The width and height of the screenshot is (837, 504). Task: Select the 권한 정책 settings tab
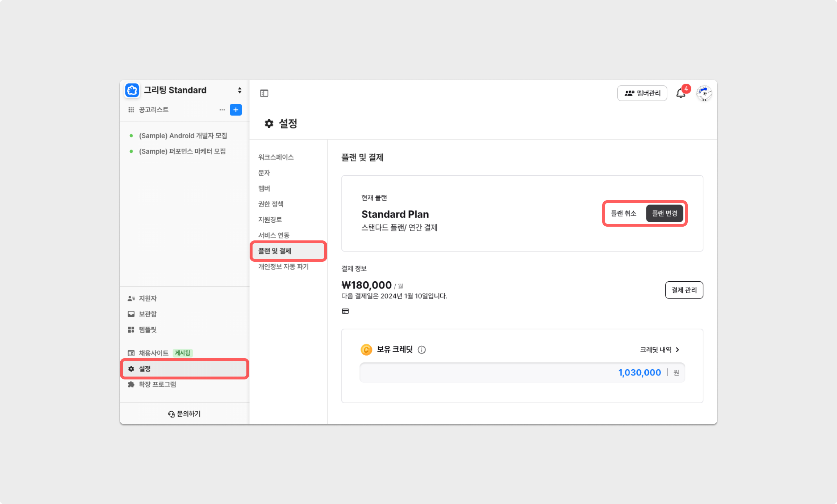271,204
